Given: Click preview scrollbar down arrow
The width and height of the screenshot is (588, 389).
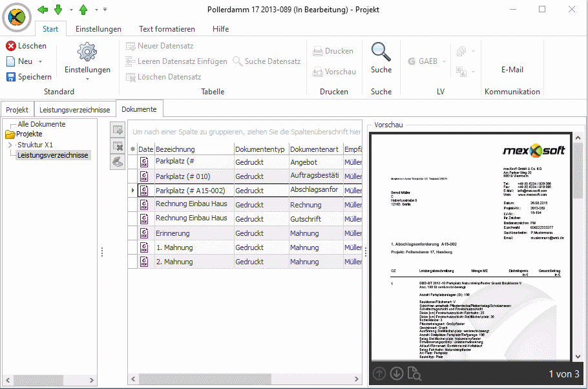Looking at the screenshot, I should 578,357.
